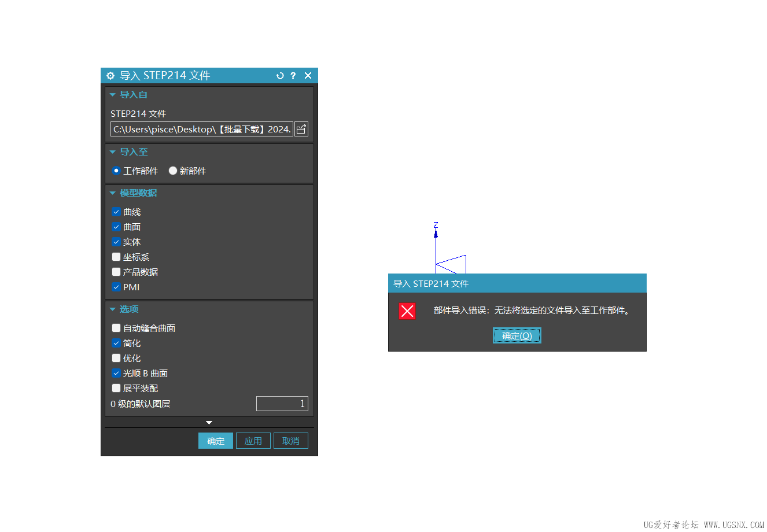767x532 pixels.
Task: Click the 0 级的默认图层 label
Action: tap(141, 404)
